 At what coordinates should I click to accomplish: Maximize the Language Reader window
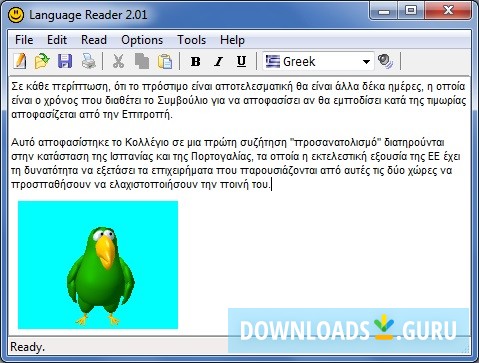coord(411,11)
